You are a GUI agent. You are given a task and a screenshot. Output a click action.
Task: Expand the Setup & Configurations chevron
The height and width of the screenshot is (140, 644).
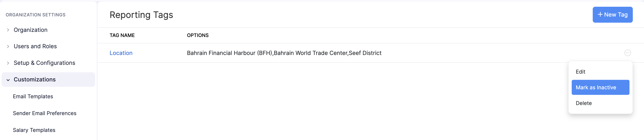8,63
